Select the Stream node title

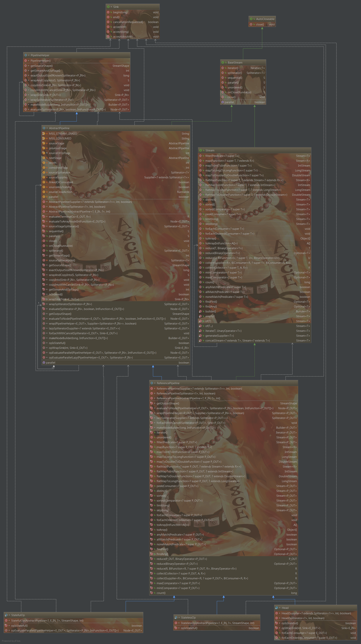210,150
